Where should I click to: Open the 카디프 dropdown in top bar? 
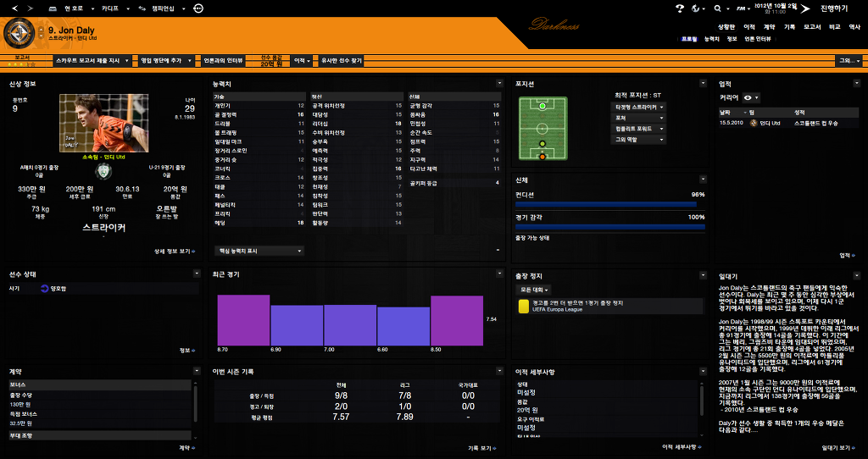(x=115, y=8)
